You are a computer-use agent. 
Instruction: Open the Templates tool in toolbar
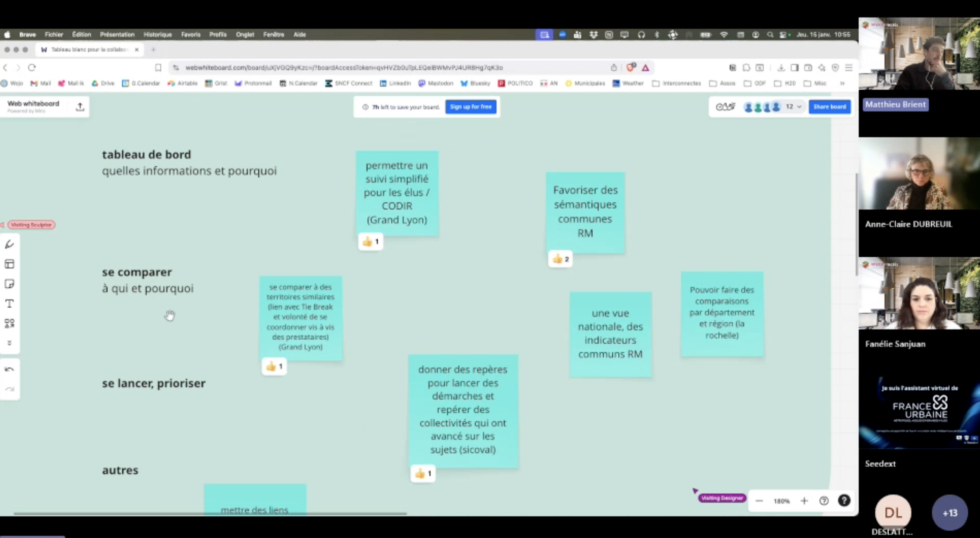tap(9, 264)
